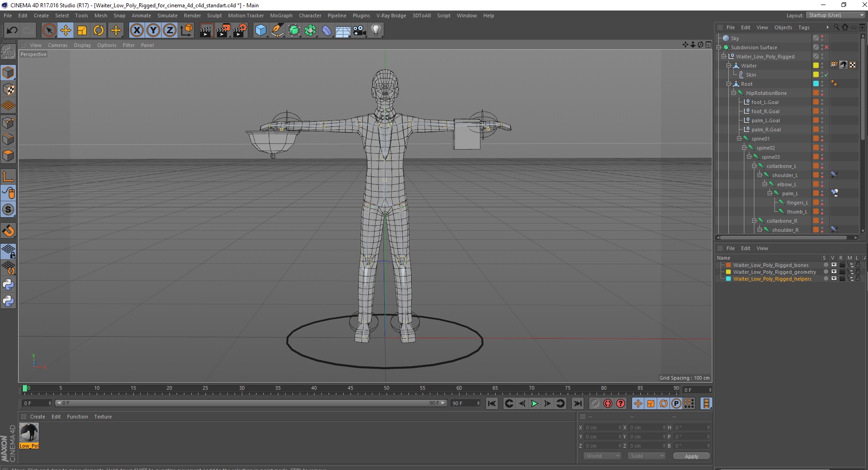Select palm_R.Goal in object tree
The height and width of the screenshot is (470, 868).
[x=766, y=130]
